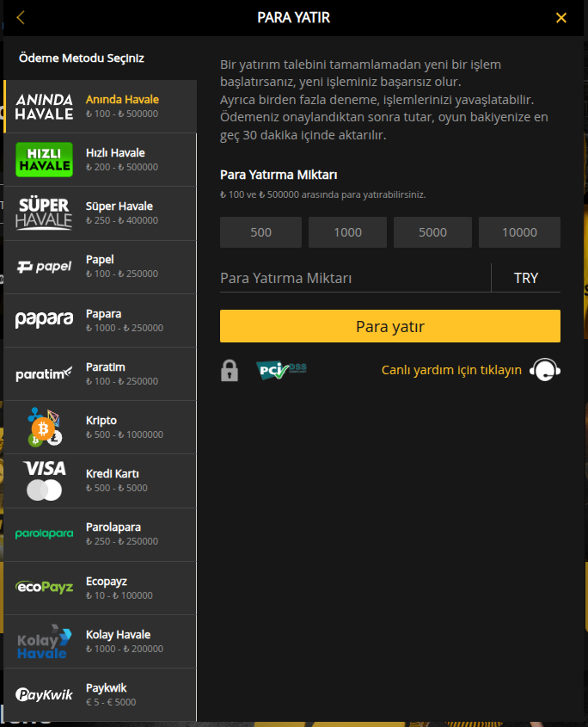Open the Parolapara method title
Viewport: 588px width, 727px height.
113,527
